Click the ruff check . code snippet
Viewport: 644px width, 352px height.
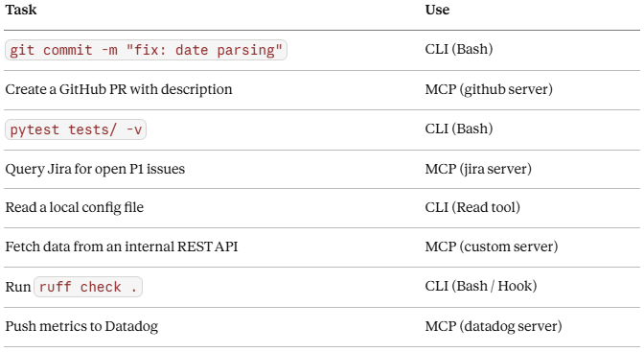click(88, 287)
